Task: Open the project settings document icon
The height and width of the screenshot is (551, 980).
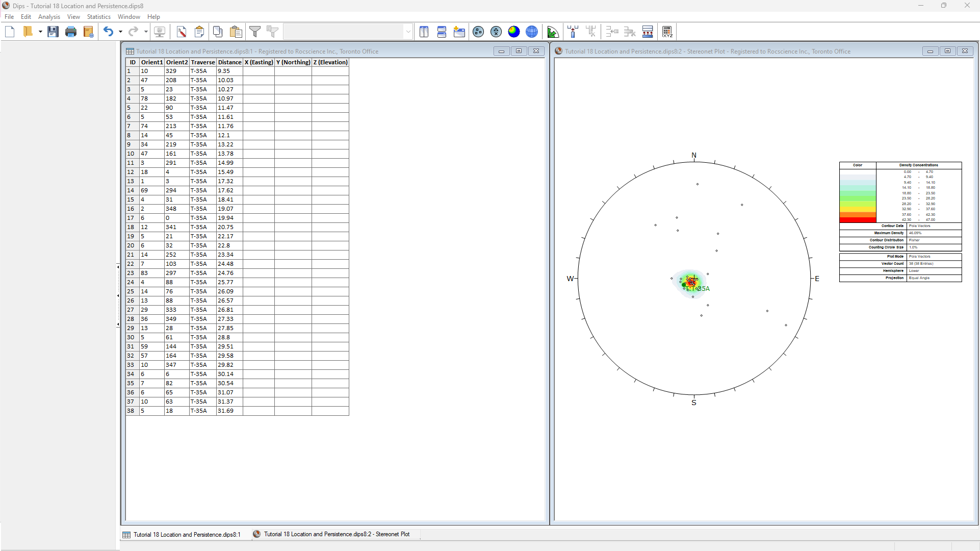Action: (89, 32)
